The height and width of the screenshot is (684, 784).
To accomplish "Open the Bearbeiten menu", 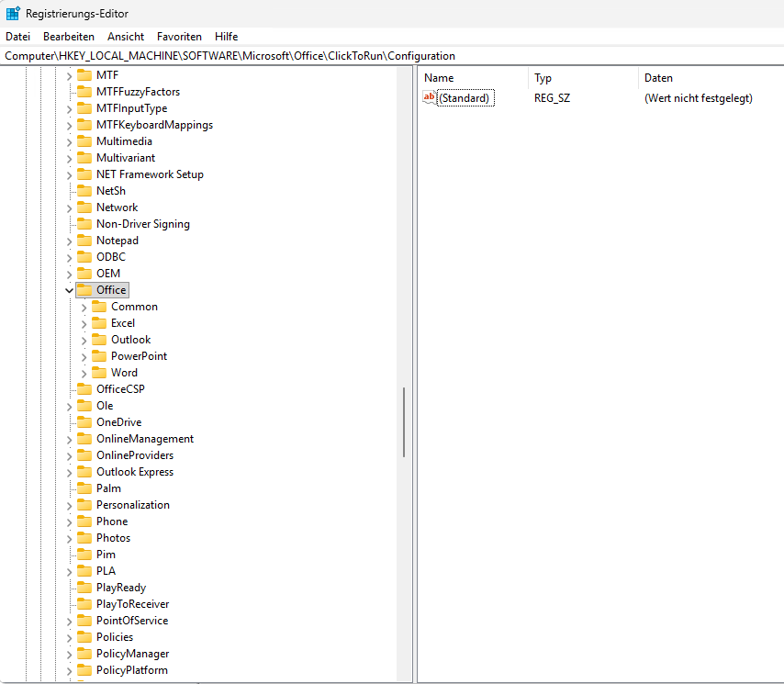I will tap(69, 37).
